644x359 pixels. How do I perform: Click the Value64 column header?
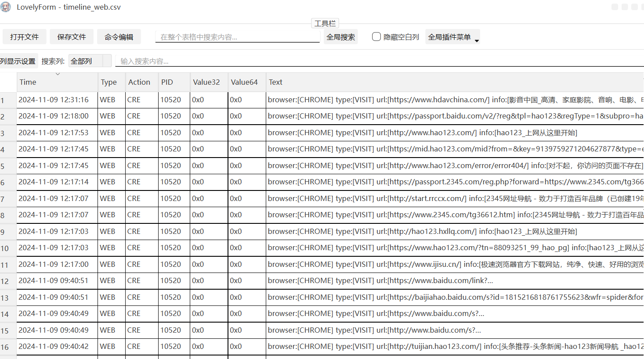pos(244,82)
